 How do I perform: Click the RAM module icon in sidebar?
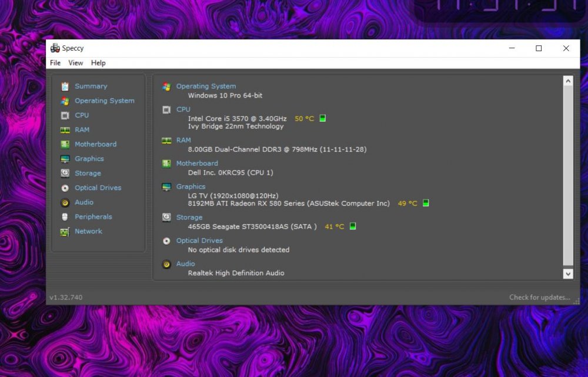tap(65, 130)
